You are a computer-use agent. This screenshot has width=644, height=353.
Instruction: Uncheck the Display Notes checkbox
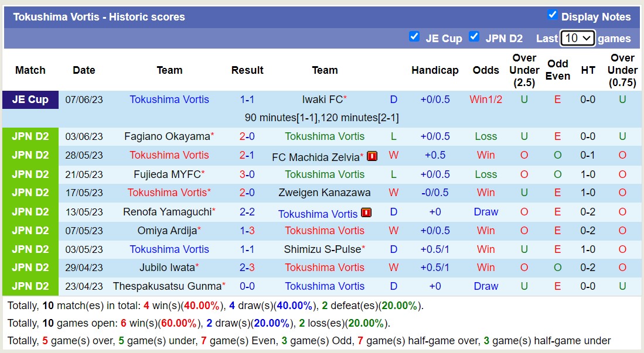coord(551,16)
